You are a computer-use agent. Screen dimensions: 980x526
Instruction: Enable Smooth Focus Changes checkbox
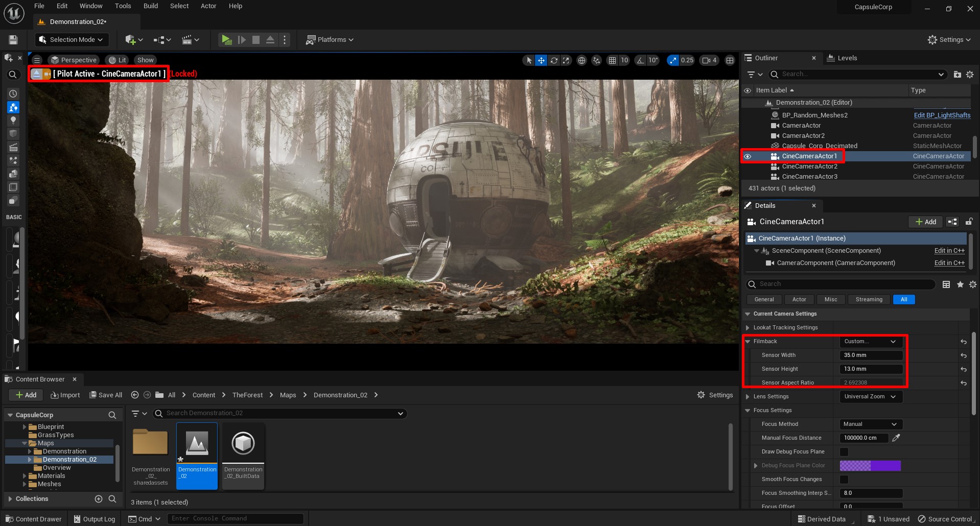(x=844, y=479)
